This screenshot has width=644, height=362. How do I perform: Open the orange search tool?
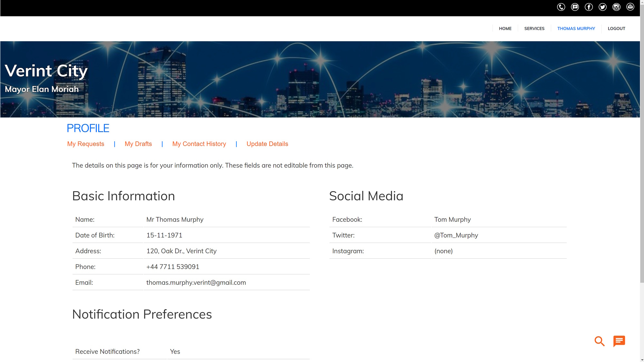pyautogui.click(x=599, y=341)
